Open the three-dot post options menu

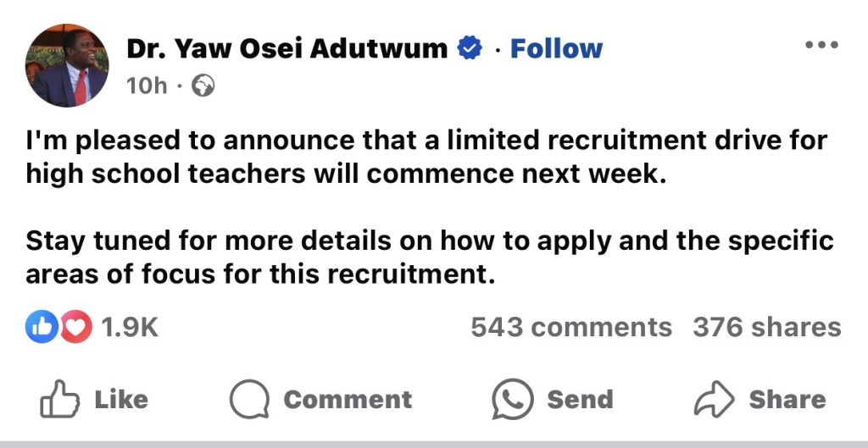click(x=821, y=46)
